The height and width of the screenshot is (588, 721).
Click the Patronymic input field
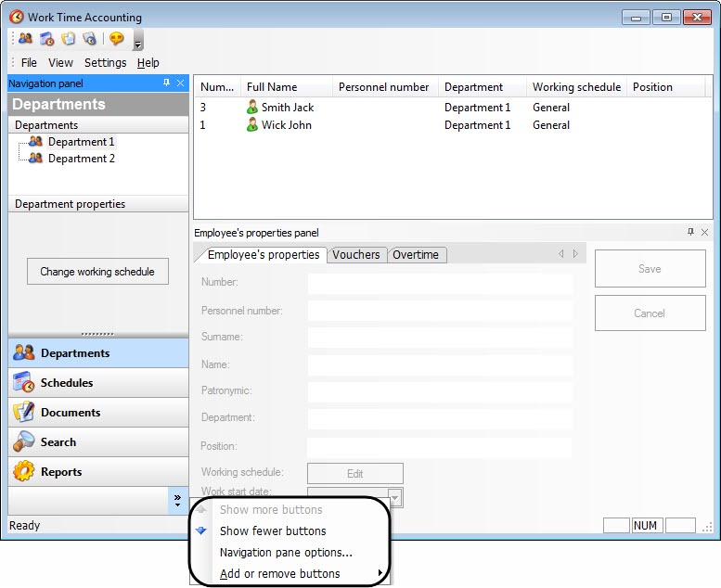coord(440,391)
